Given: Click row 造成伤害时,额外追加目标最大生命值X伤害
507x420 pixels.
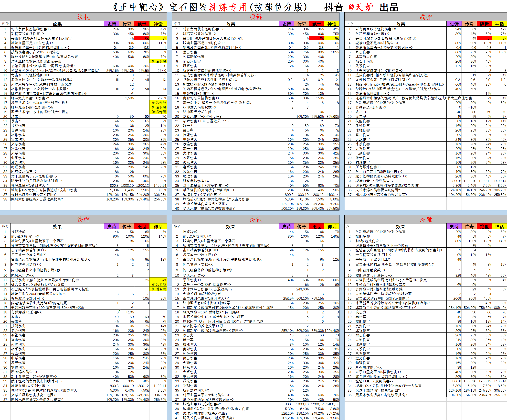Looking at the screenshot, I should tap(83, 280).
